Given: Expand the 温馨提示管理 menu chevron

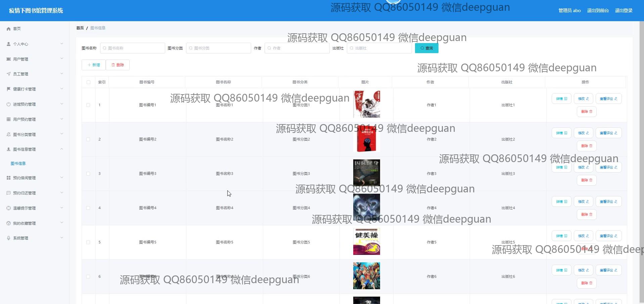Looking at the screenshot, I should [x=62, y=208].
